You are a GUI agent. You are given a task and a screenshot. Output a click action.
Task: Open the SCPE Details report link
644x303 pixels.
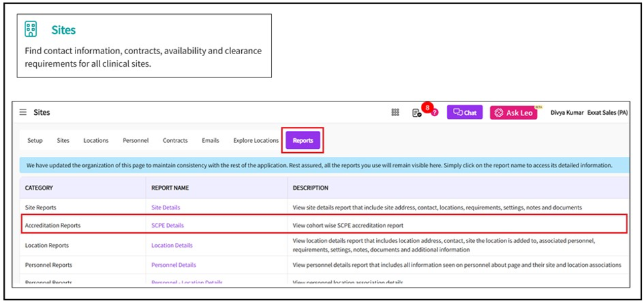click(x=168, y=226)
